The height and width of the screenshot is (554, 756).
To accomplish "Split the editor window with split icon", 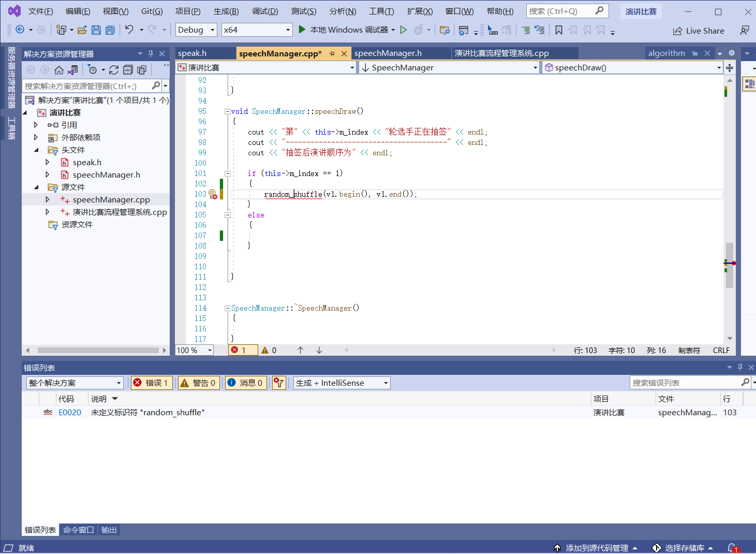I will point(730,68).
